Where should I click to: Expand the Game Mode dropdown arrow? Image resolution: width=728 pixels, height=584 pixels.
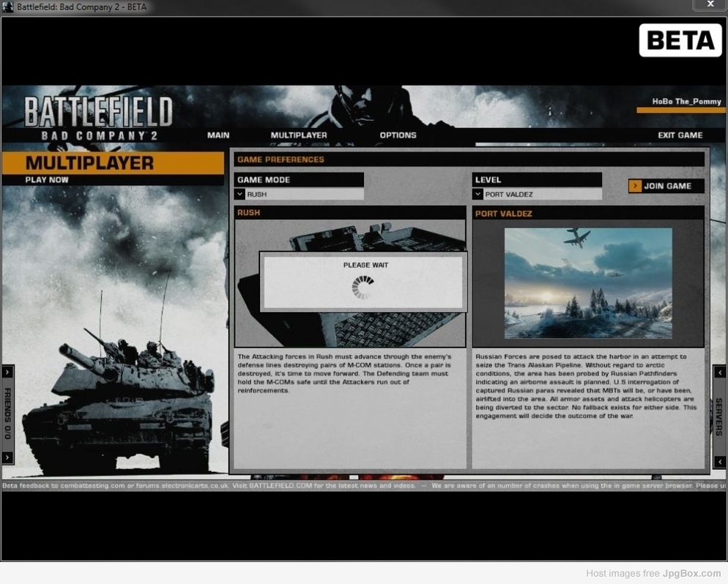pos(239,194)
